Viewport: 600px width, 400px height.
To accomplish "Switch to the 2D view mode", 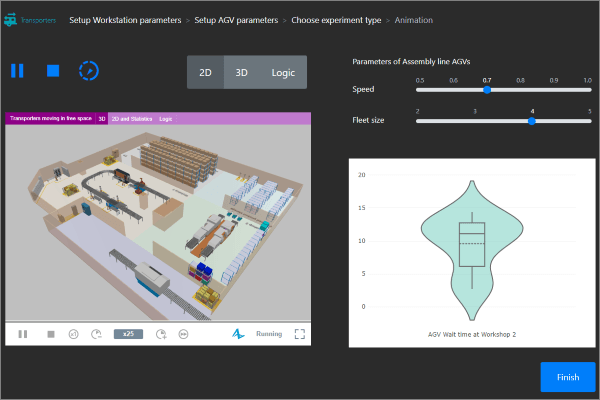I will 205,72.
